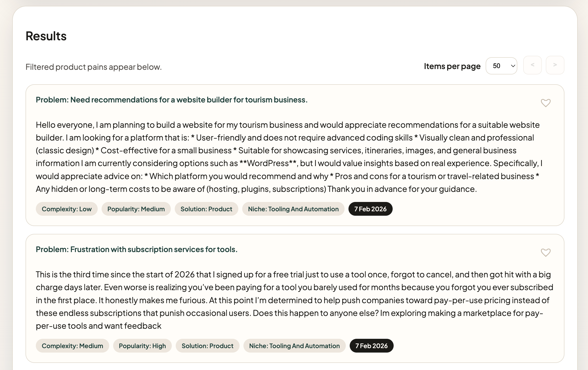Click the 7 Feb 2026 badge on first problem
The image size is (588, 370).
point(370,209)
